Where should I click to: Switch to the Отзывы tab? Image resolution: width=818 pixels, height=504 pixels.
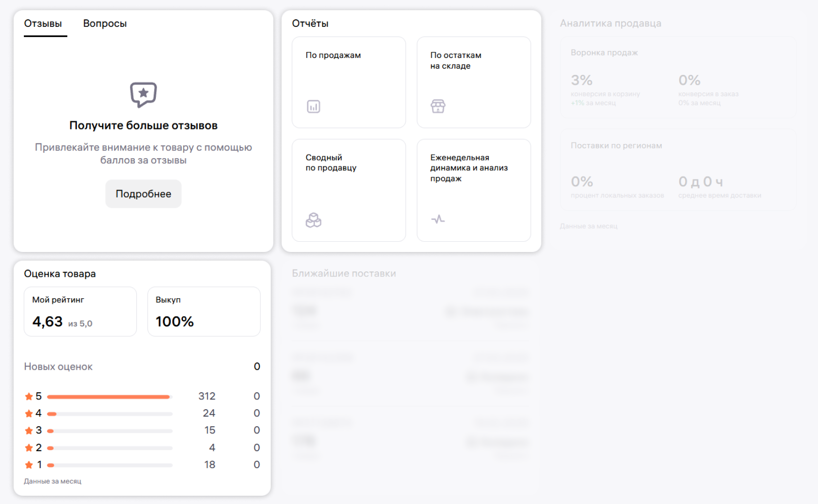click(x=43, y=23)
